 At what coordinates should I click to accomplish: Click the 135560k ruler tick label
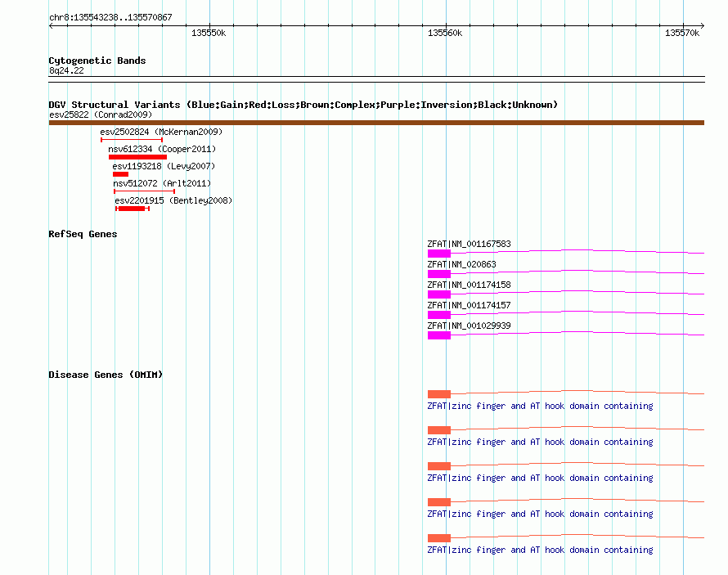click(445, 33)
